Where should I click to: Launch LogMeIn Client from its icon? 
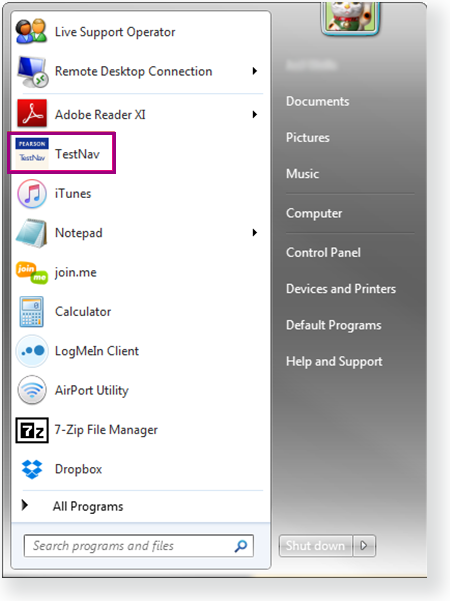pos(32,351)
